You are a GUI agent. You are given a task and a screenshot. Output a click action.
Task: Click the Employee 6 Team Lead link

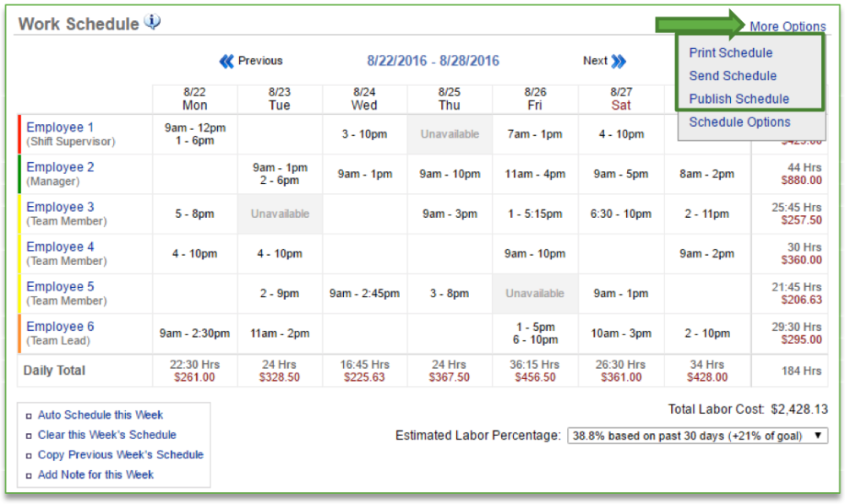(60, 326)
